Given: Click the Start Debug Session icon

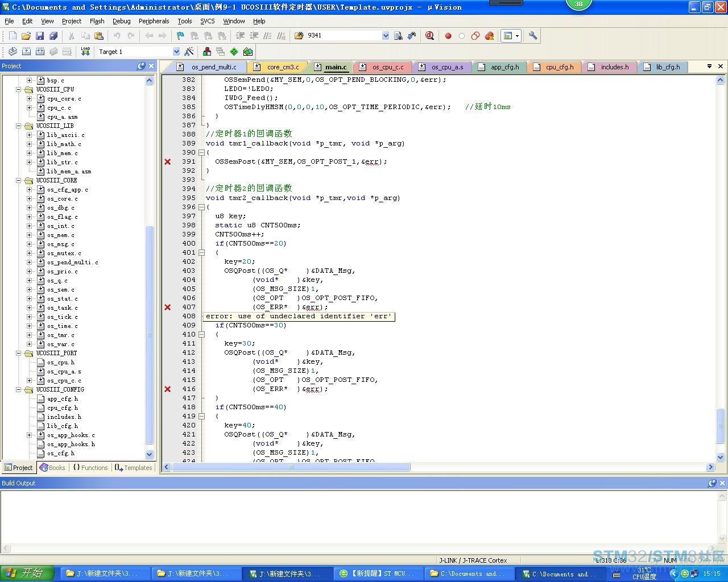Looking at the screenshot, I should (430, 36).
